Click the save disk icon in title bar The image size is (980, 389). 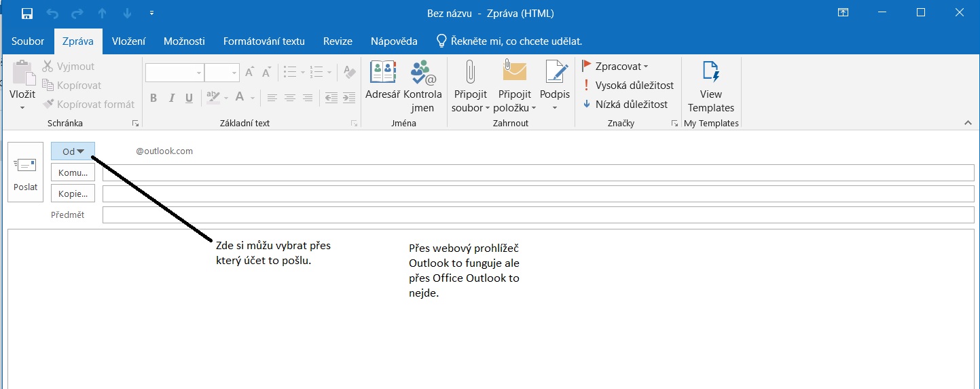click(x=27, y=13)
